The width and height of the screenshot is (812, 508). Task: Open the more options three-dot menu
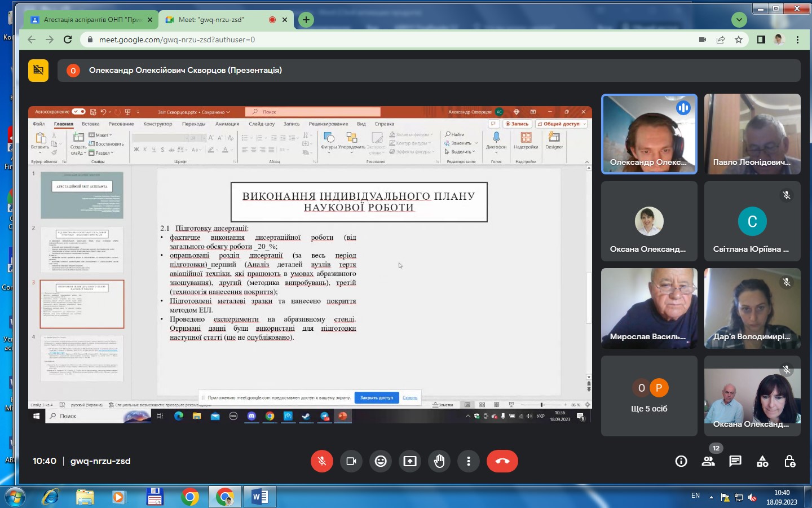point(469,461)
